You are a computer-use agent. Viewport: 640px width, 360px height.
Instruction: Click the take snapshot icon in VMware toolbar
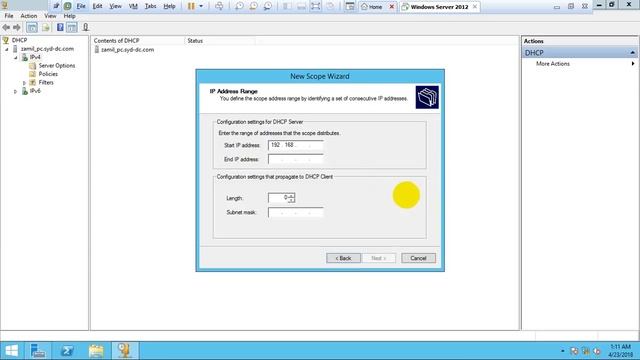(x=239, y=6)
